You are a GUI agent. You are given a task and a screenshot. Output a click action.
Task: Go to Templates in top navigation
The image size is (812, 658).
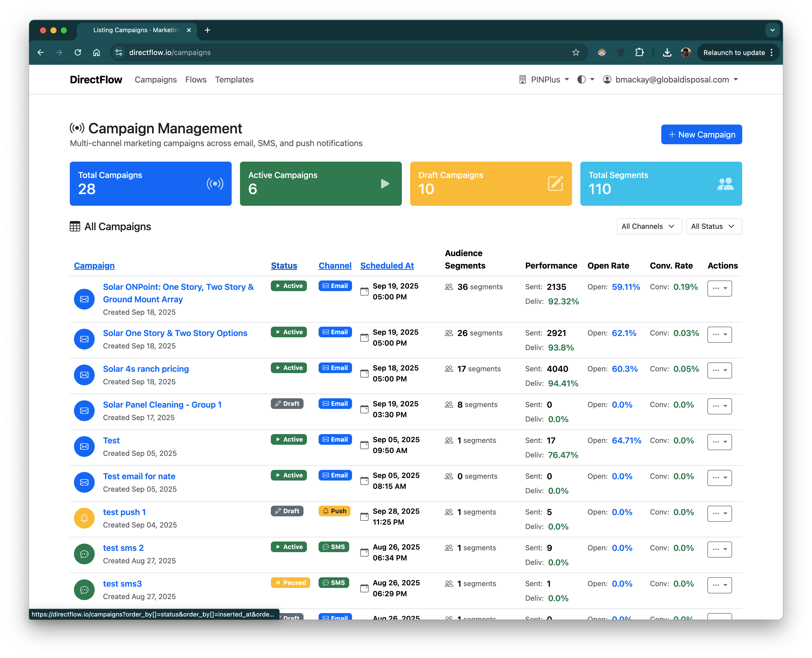(234, 80)
